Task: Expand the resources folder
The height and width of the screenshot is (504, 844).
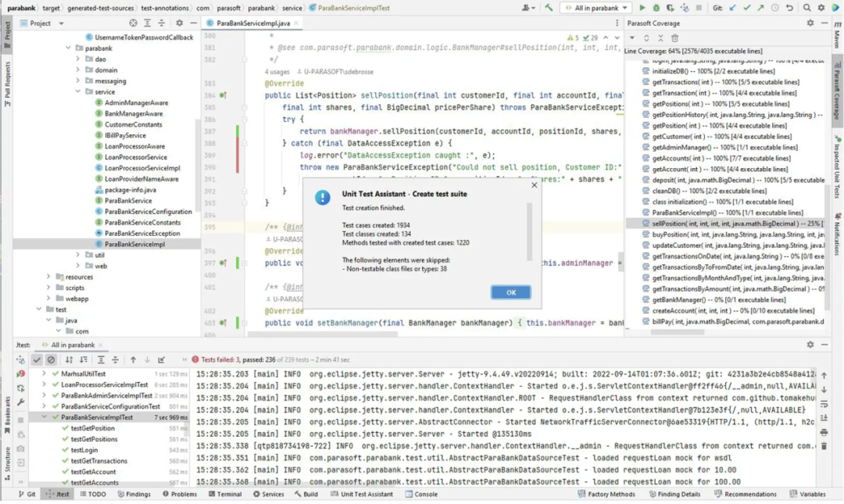Action: (x=48, y=277)
